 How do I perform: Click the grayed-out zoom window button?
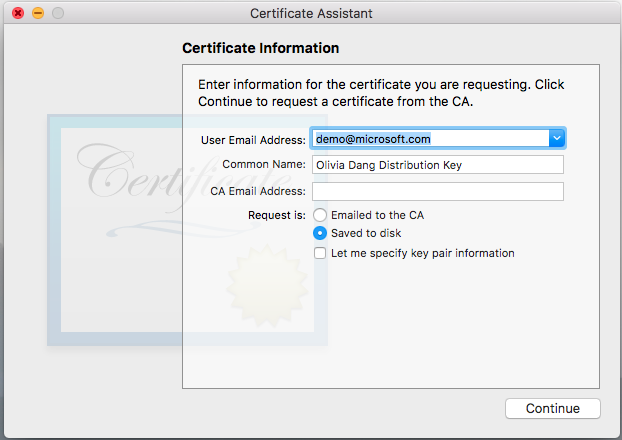(58, 14)
